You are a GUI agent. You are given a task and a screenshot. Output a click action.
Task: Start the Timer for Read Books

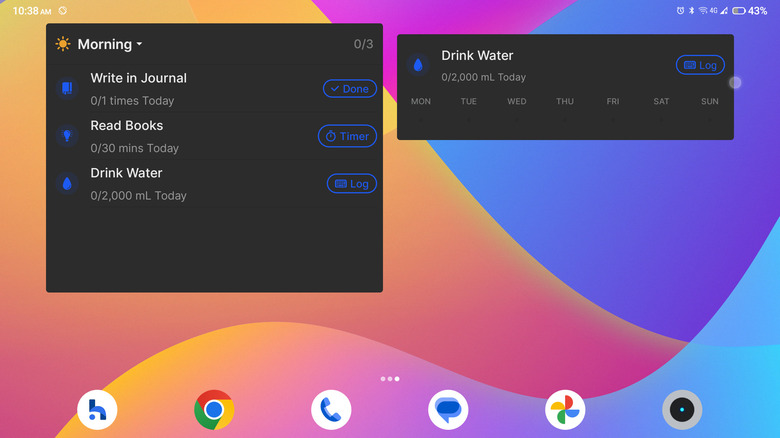pyautogui.click(x=347, y=136)
